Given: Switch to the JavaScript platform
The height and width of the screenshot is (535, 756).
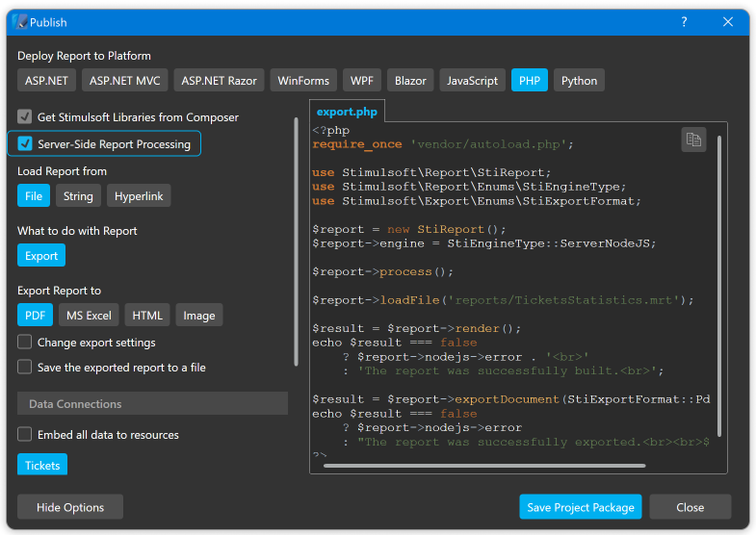Looking at the screenshot, I should tap(472, 81).
